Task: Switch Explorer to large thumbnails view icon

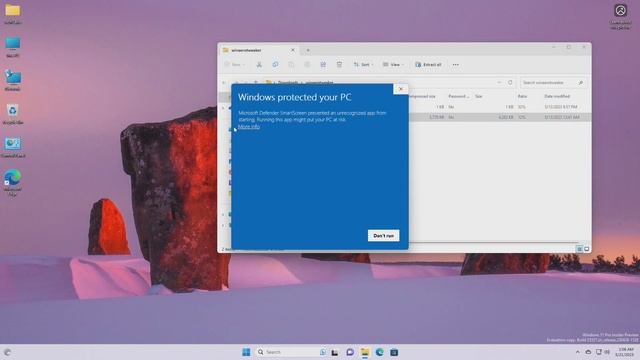Action: coord(587,249)
